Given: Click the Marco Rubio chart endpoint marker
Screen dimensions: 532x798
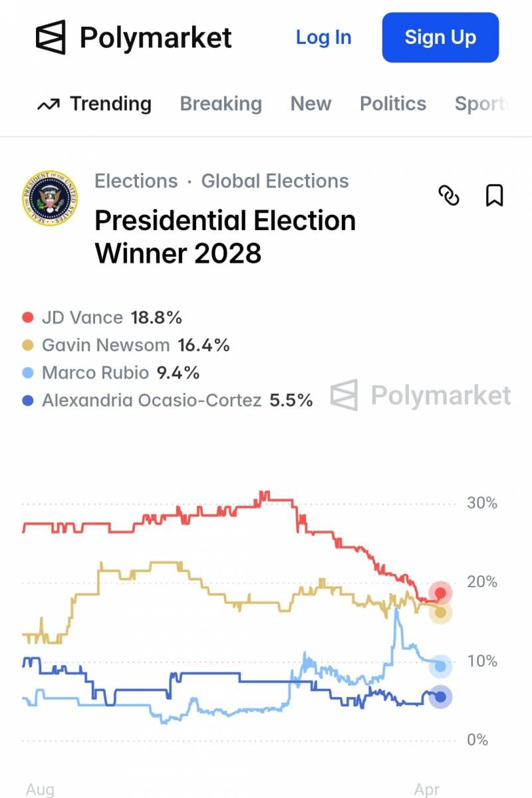Looking at the screenshot, I should [440, 666].
